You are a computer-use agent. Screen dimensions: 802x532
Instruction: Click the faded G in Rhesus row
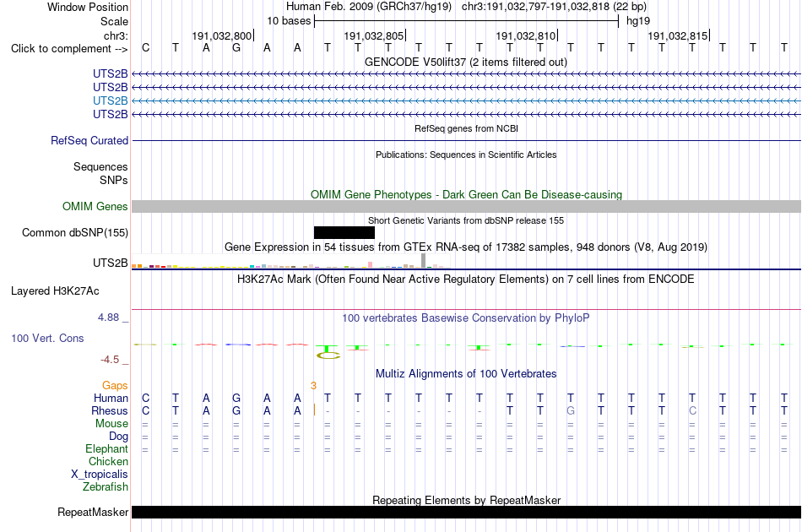(571, 410)
